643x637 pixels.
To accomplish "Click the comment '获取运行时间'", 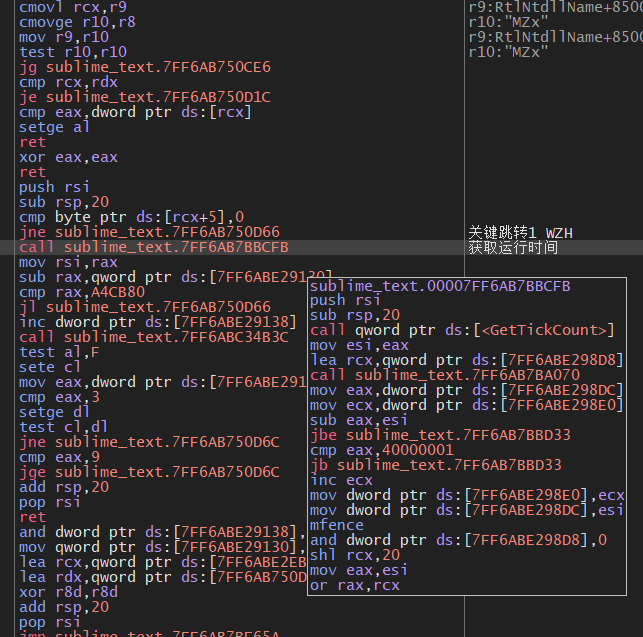I will (513, 247).
